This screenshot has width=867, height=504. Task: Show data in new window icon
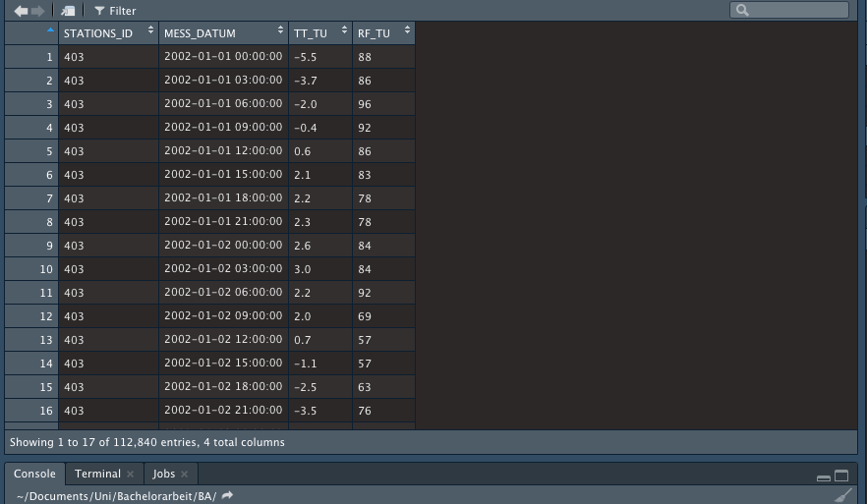[68, 11]
